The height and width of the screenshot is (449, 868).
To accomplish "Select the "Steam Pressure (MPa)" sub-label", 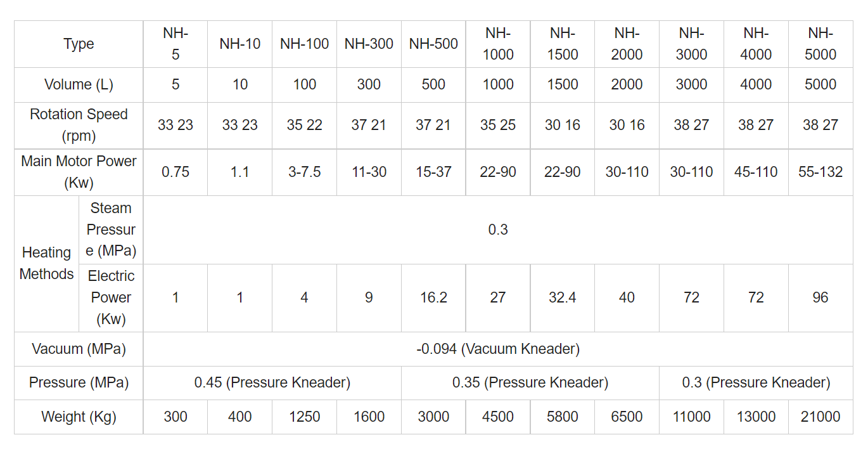I will tap(111, 230).
